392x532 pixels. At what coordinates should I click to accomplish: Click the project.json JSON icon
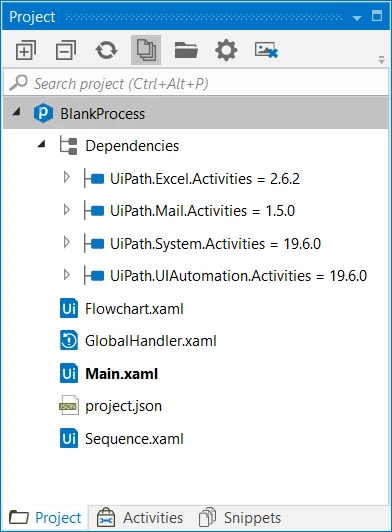[x=69, y=405]
